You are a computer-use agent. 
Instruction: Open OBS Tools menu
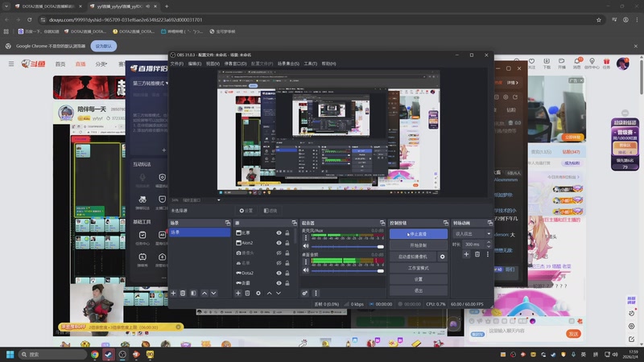311,64
